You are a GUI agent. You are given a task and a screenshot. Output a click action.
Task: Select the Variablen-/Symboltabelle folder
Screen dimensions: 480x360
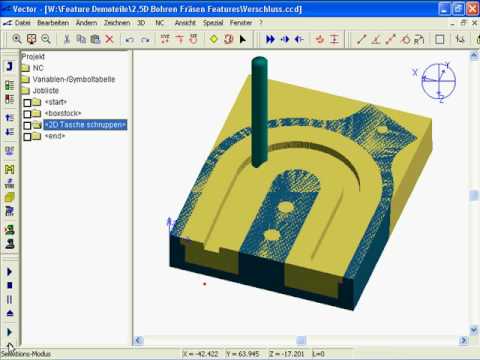(x=74, y=79)
